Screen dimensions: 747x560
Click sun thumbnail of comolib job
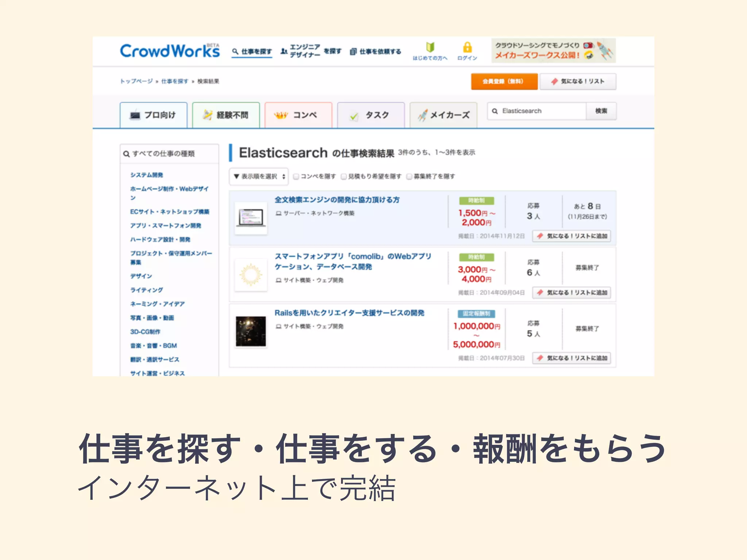tap(251, 275)
